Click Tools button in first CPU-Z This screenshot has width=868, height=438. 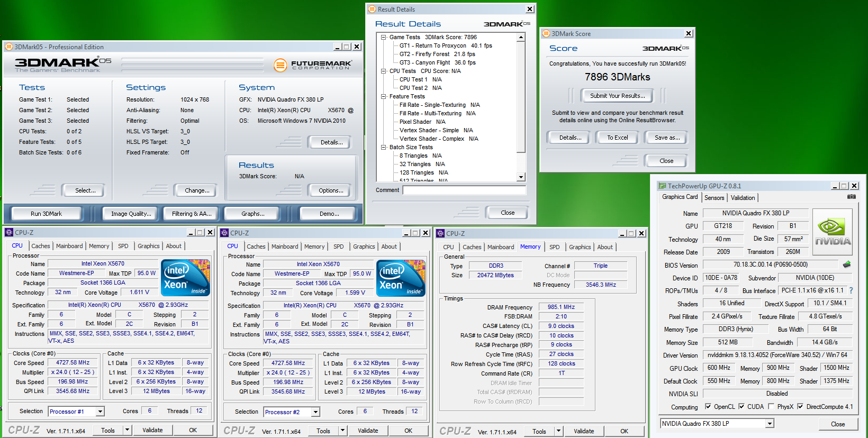pyautogui.click(x=108, y=430)
